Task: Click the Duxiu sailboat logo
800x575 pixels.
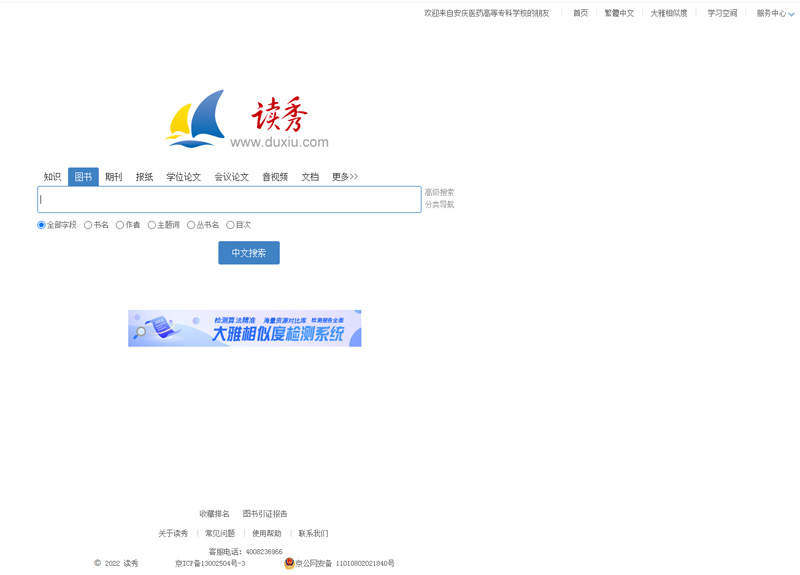Action: tap(196, 119)
